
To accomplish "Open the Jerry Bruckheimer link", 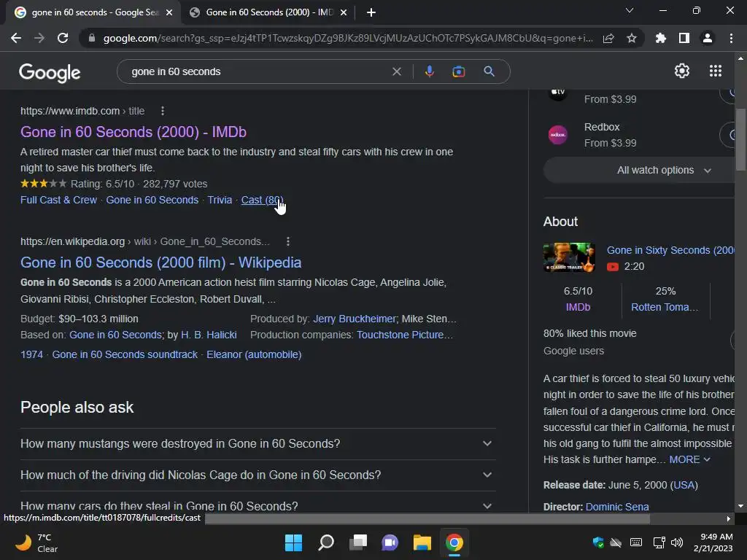I will click(x=354, y=319).
